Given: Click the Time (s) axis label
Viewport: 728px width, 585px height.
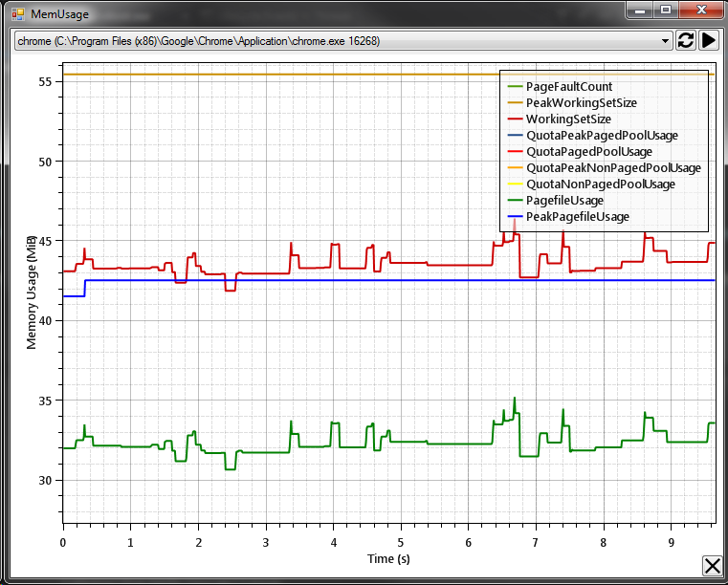Looking at the screenshot, I should [x=388, y=559].
